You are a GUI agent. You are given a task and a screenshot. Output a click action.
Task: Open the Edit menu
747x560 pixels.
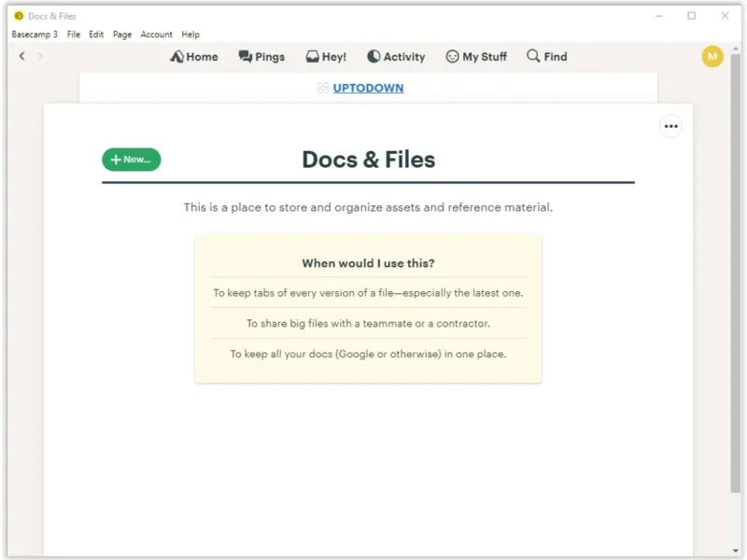(96, 35)
